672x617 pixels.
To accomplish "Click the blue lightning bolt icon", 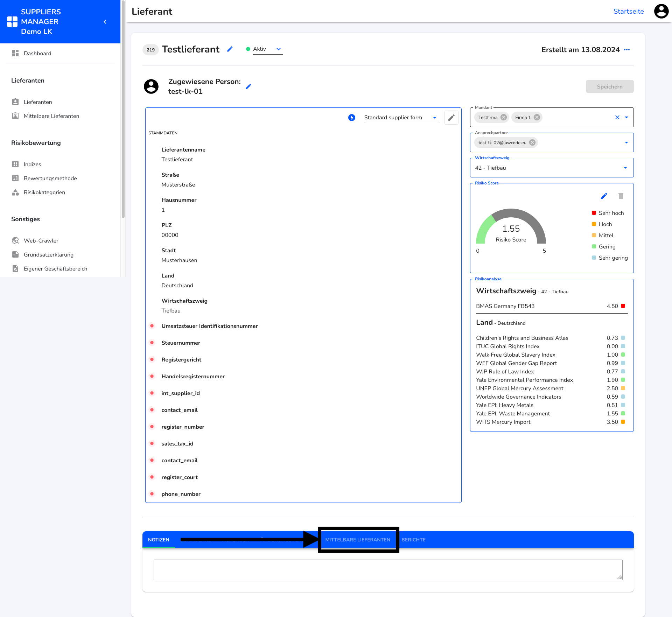I will tap(352, 118).
